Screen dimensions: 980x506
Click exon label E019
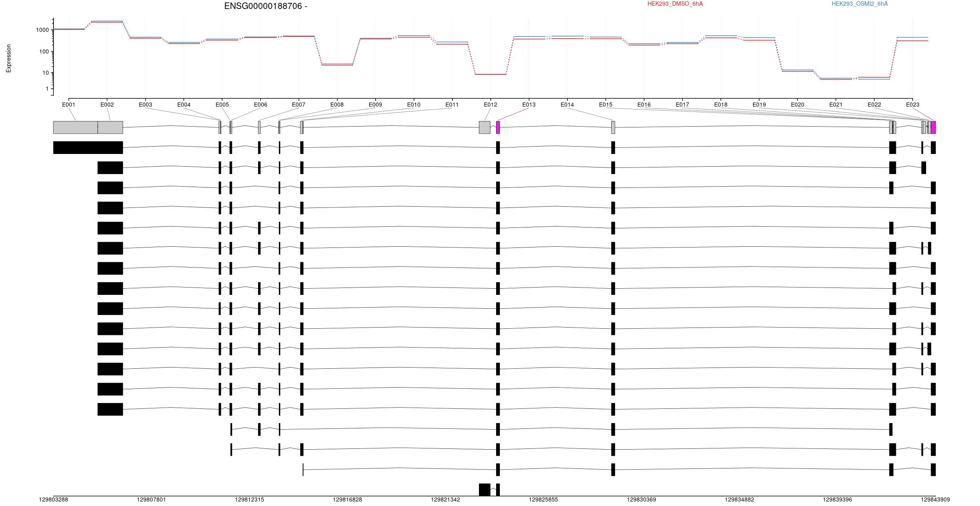[x=759, y=105]
